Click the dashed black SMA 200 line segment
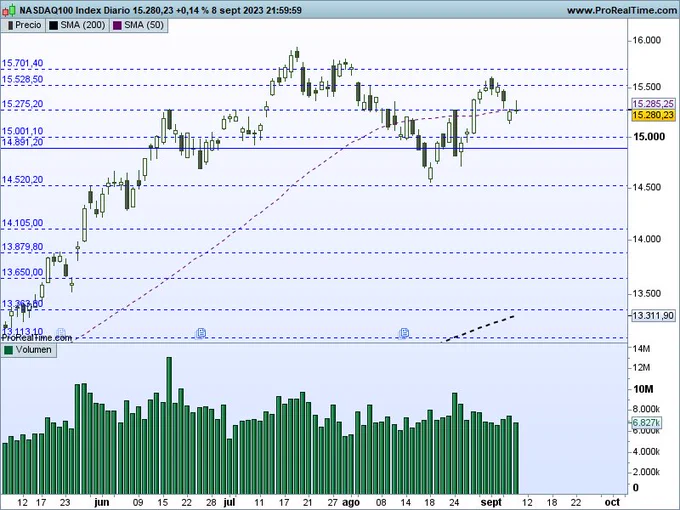 click(479, 329)
